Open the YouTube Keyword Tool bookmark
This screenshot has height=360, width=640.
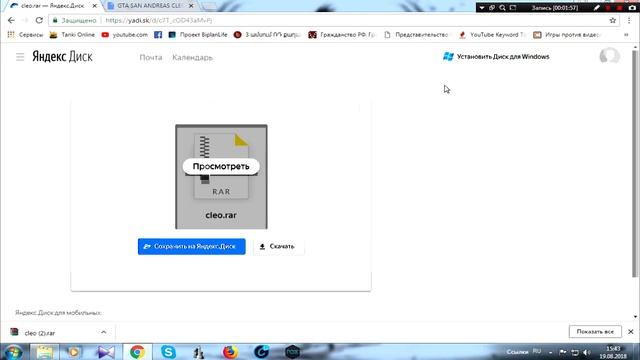(492, 35)
